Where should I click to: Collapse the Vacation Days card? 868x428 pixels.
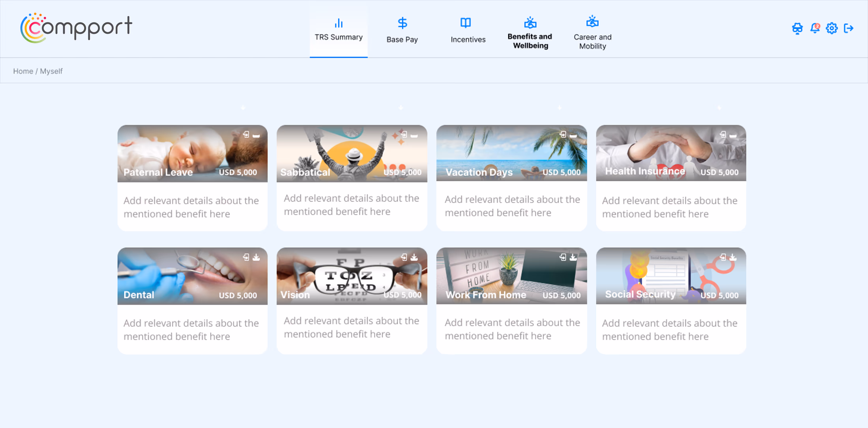pos(573,136)
